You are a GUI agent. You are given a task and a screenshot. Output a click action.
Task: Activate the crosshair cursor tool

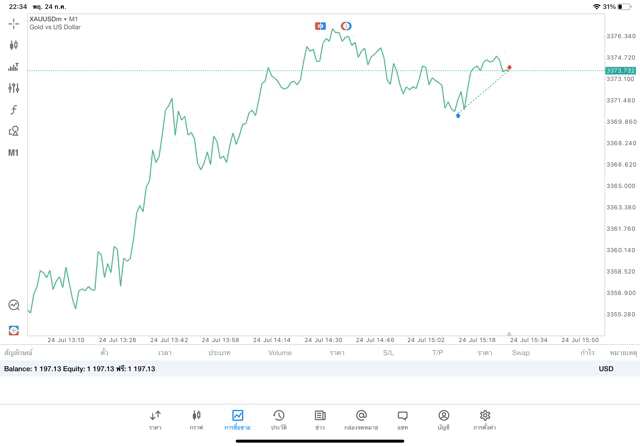coord(14,23)
